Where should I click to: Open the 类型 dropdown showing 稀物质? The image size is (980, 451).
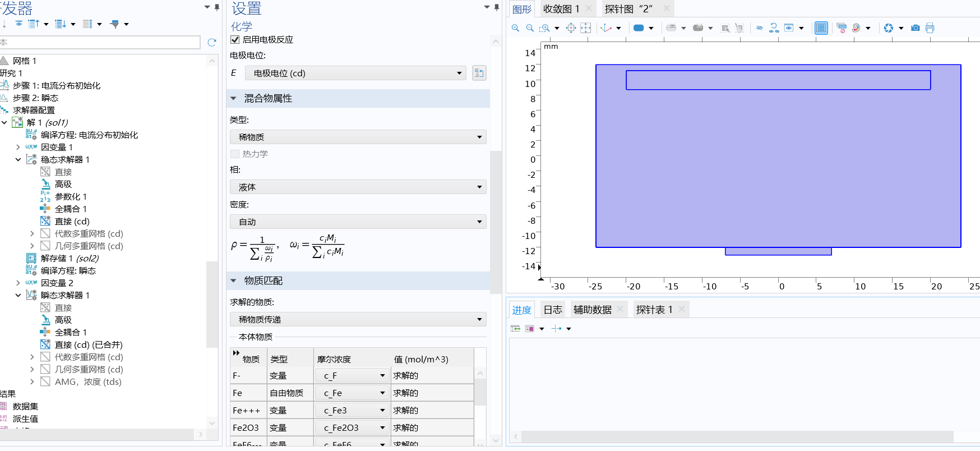click(x=358, y=137)
